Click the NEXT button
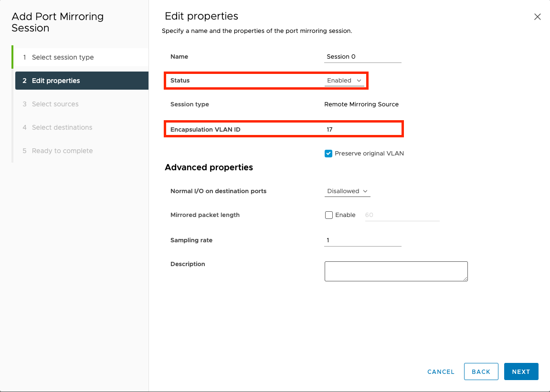Image resolution: width=550 pixels, height=392 pixels. pos(521,371)
